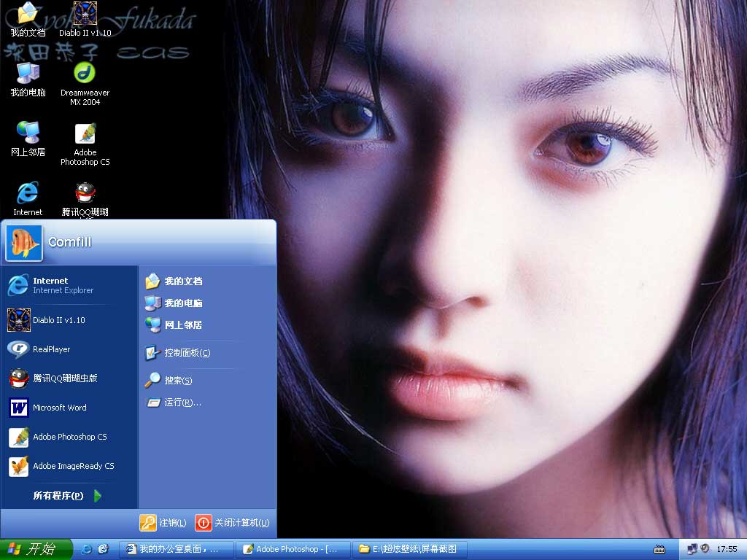Click the system clock showing 17:55
The image size is (747, 560).
[727, 549]
